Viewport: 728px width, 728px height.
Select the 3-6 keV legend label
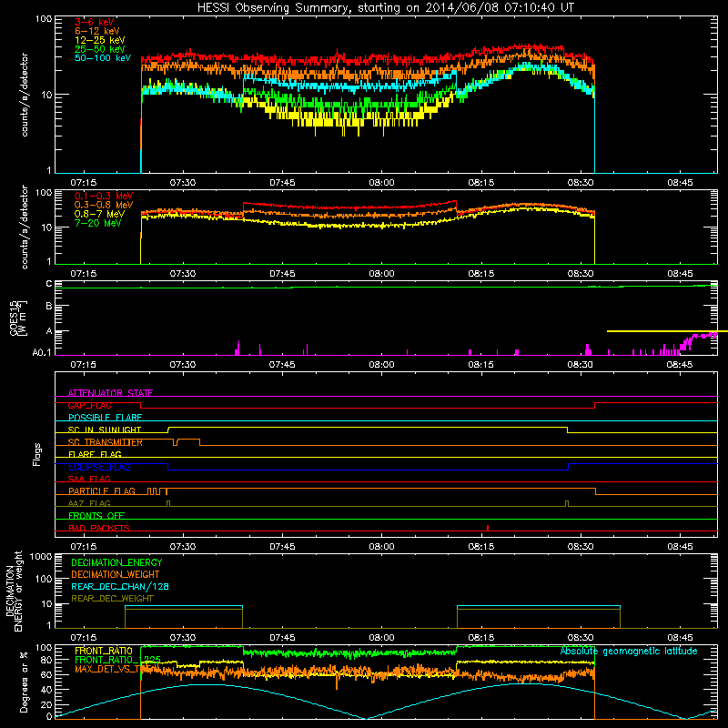pyautogui.click(x=95, y=22)
